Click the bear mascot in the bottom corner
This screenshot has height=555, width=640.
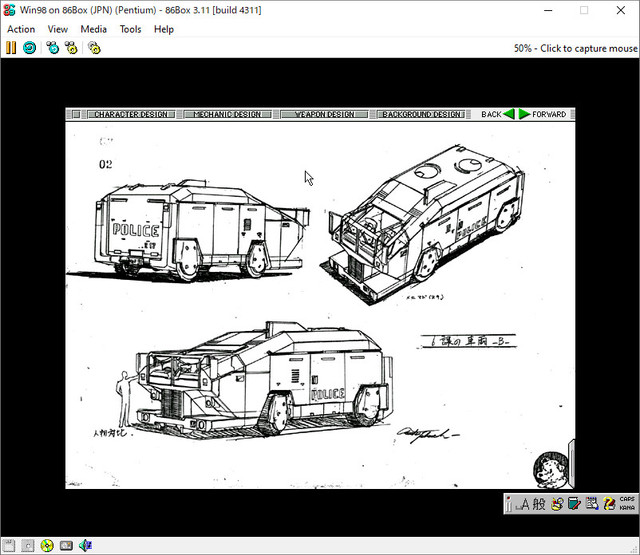point(551,469)
